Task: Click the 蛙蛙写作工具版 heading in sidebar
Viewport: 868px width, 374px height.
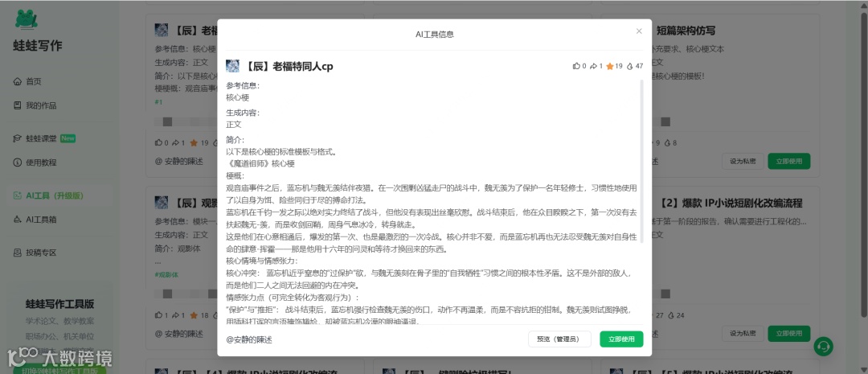Action: pyautogui.click(x=59, y=304)
